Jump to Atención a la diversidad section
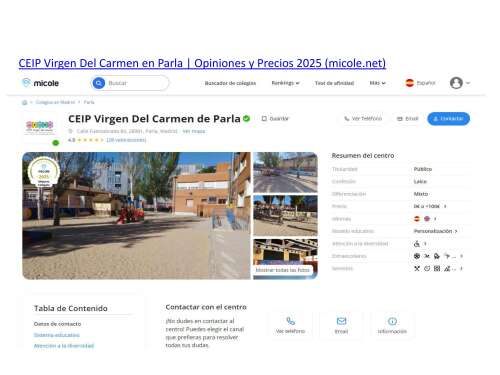Screen dimensions: 500x375 [64, 346]
